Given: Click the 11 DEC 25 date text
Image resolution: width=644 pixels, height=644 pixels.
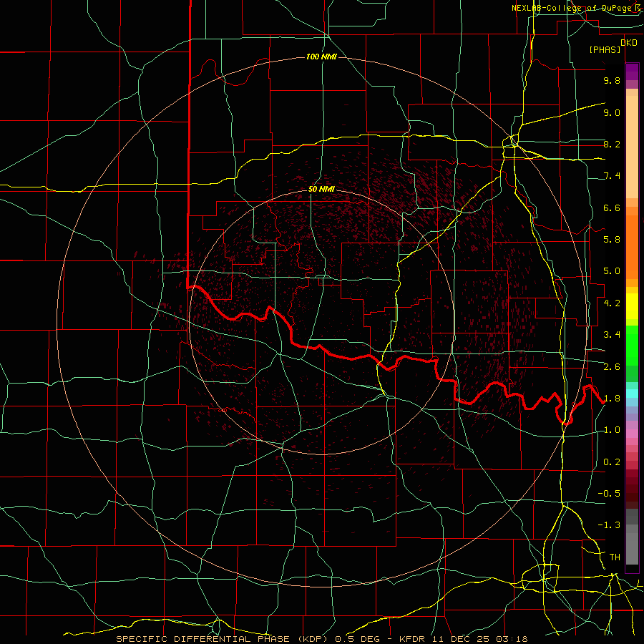Looking at the screenshot, I should pos(462,639).
